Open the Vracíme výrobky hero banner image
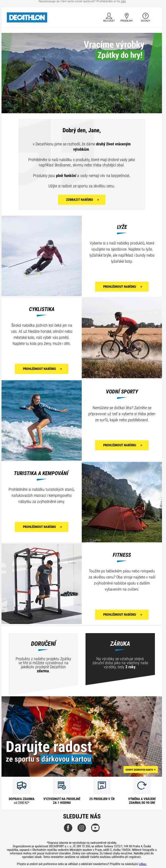166x868 pixels. point(82,73)
